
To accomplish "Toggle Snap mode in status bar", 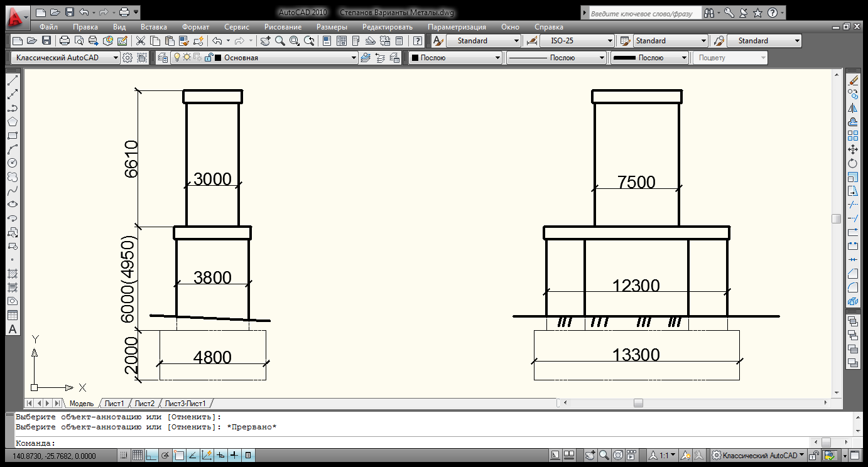I will click(124, 455).
